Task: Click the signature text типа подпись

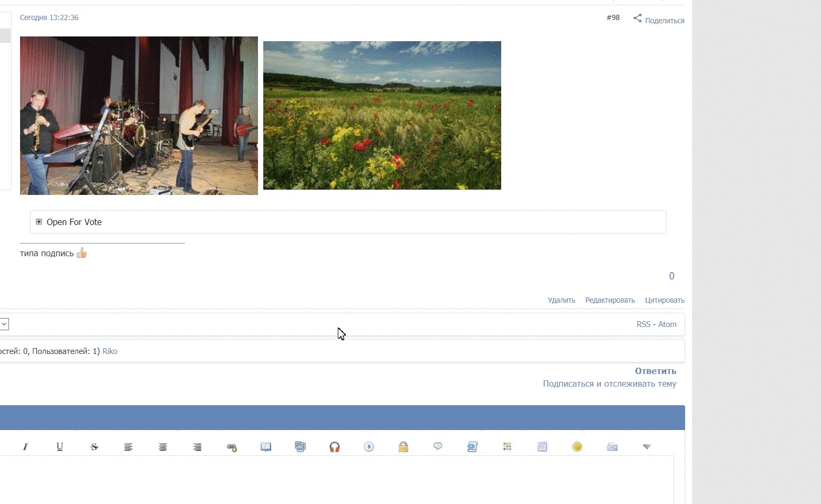Action: click(x=47, y=254)
